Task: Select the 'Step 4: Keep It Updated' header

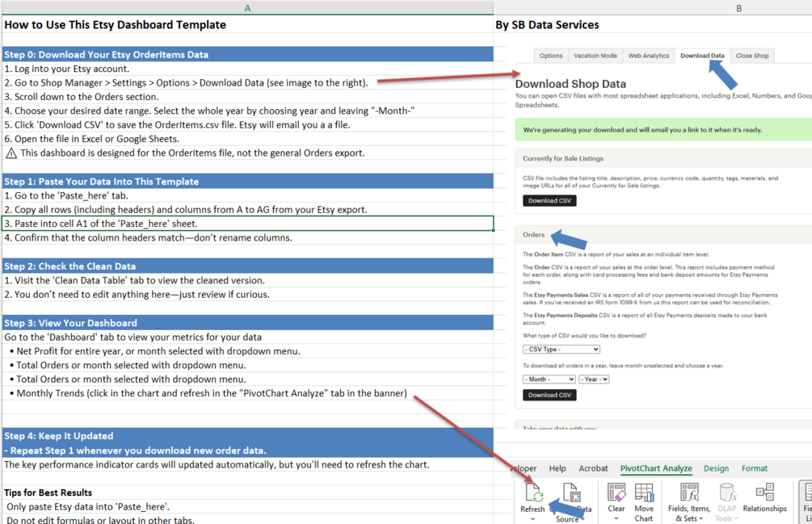Action: [247, 435]
